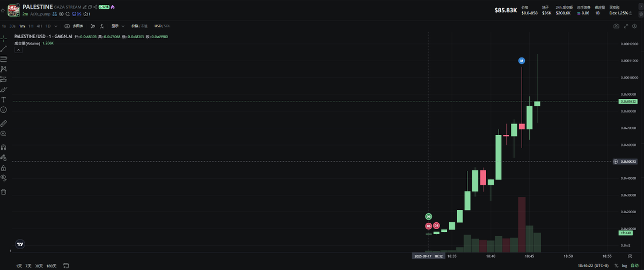This screenshot has width=644, height=270.
Task: Open page settings gear below the collapse arrow
Action: [641, 14]
